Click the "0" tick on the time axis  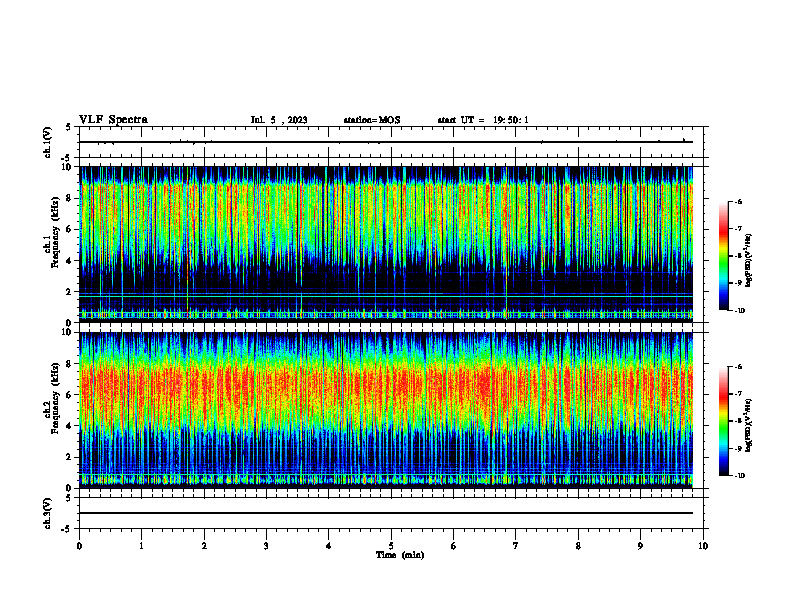[x=79, y=546]
